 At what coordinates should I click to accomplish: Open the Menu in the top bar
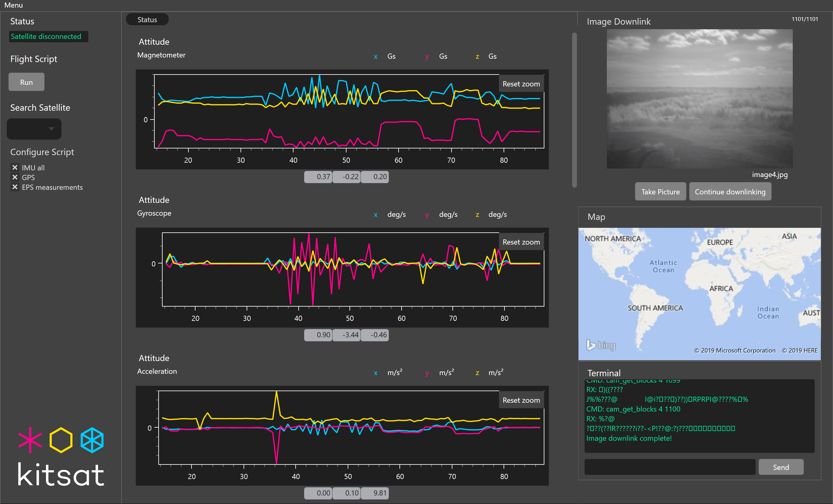pos(13,5)
